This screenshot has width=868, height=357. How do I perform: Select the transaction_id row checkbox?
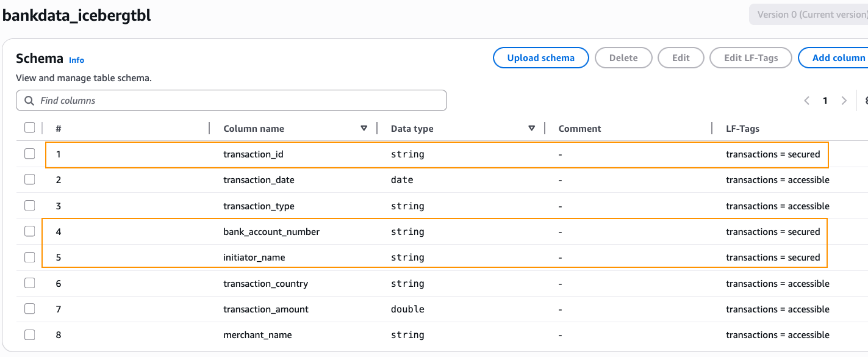(29, 154)
